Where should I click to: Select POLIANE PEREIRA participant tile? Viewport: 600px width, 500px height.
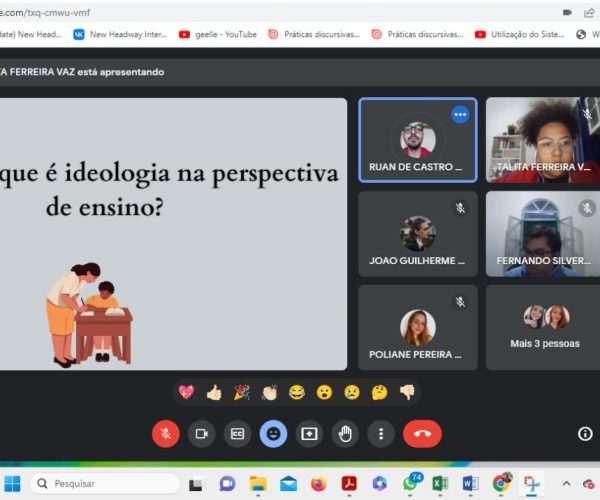(418, 327)
